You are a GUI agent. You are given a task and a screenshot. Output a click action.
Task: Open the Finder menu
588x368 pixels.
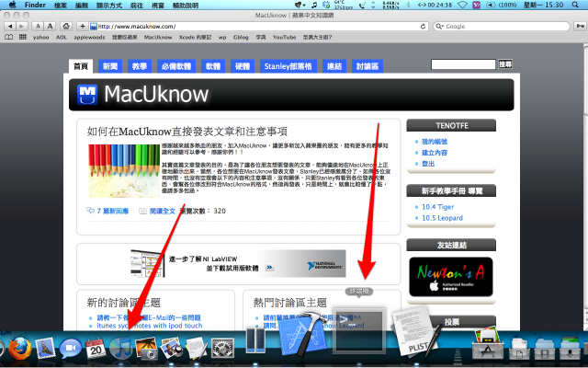[x=35, y=5]
